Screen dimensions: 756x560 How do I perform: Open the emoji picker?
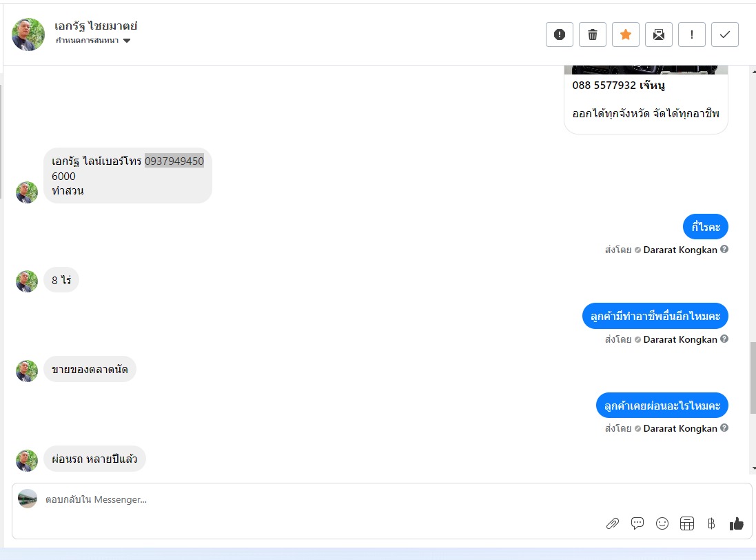(x=662, y=523)
